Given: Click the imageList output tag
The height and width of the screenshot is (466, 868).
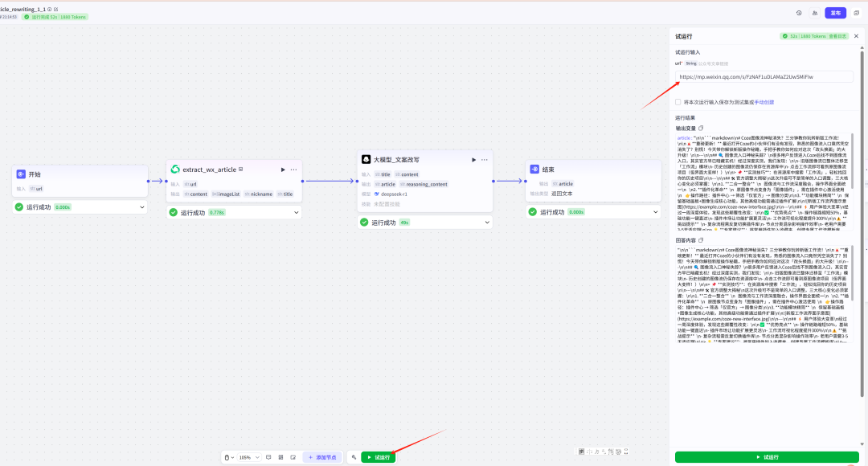Looking at the screenshot, I should pyautogui.click(x=226, y=194).
